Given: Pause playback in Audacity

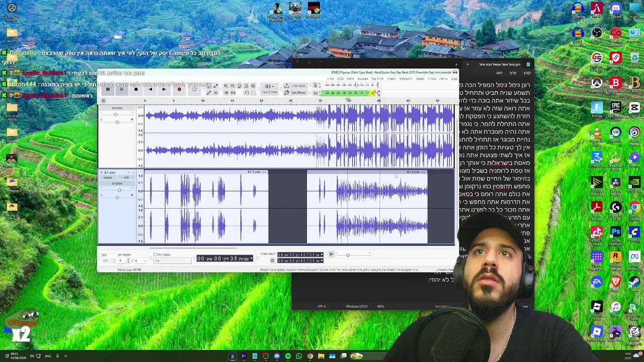Looking at the screenshot, I should (x=108, y=89).
